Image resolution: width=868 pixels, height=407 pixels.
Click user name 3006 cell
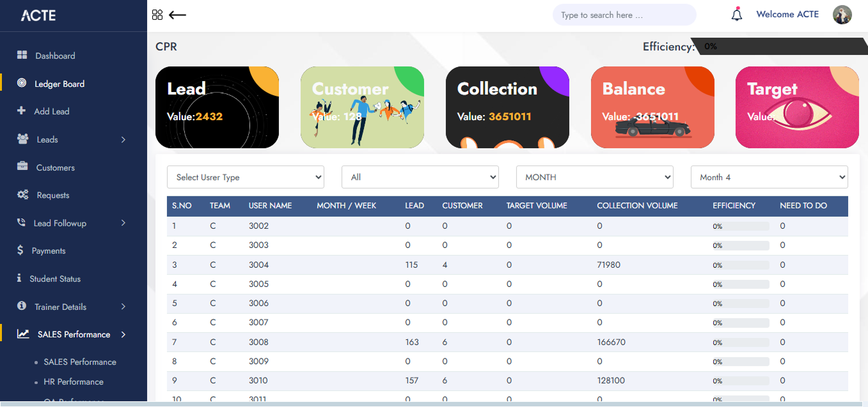pos(259,303)
